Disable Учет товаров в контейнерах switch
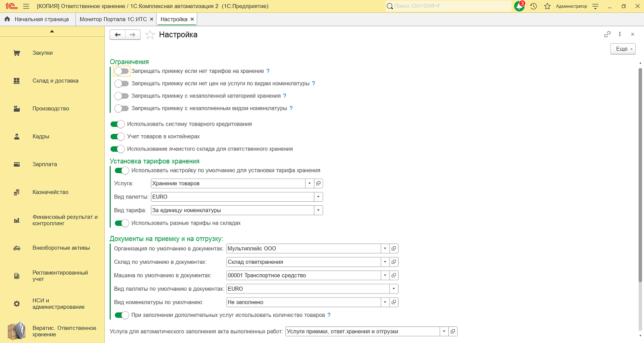This screenshot has width=644, height=343. 118,136
